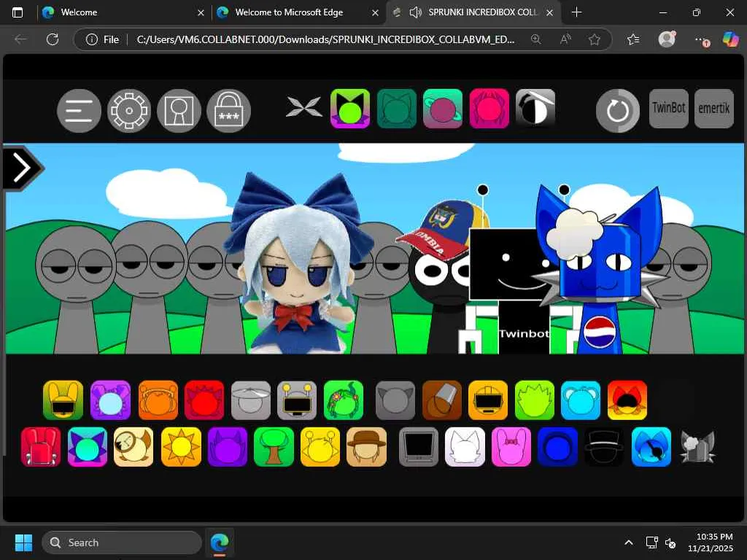The height and width of the screenshot is (560, 747).
Task: Open a new browser tab
Action: click(576, 12)
